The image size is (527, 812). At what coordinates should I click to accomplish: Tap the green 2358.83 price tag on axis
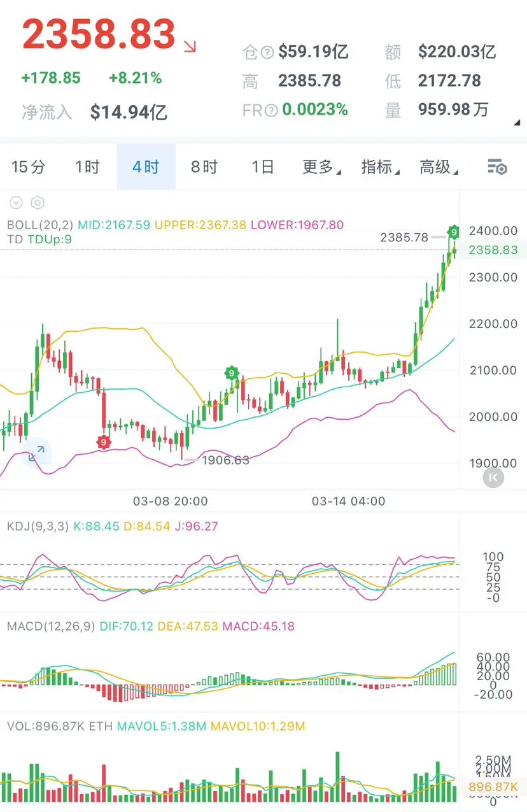click(x=493, y=250)
